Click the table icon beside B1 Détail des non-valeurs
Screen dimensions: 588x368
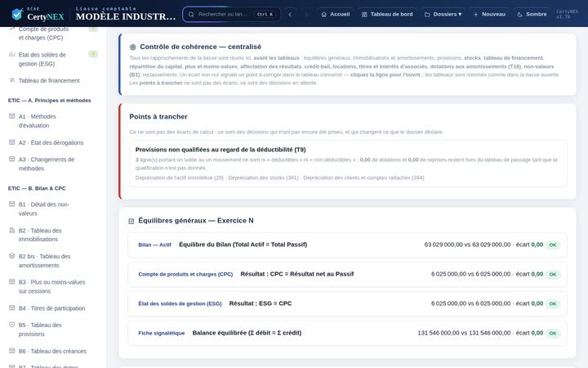pyautogui.click(x=12, y=204)
